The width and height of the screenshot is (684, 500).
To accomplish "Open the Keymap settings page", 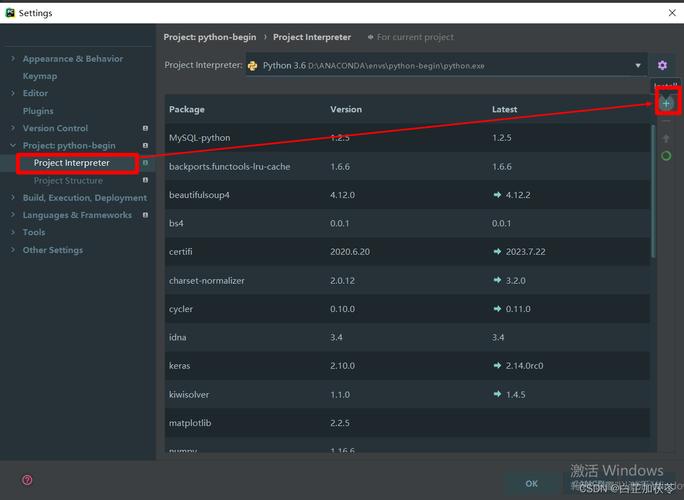I will (40, 76).
